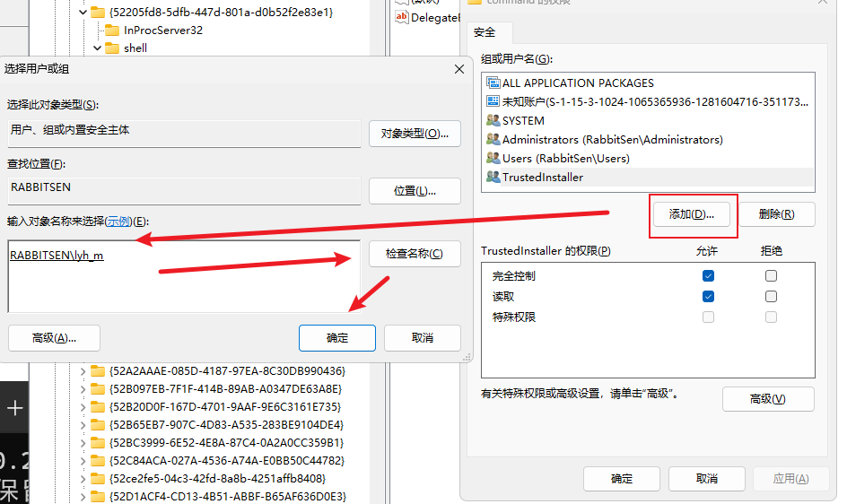The image size is (847, 504).
Task: Click the DelegateE string value icon
Action: (x=401, y=17)
